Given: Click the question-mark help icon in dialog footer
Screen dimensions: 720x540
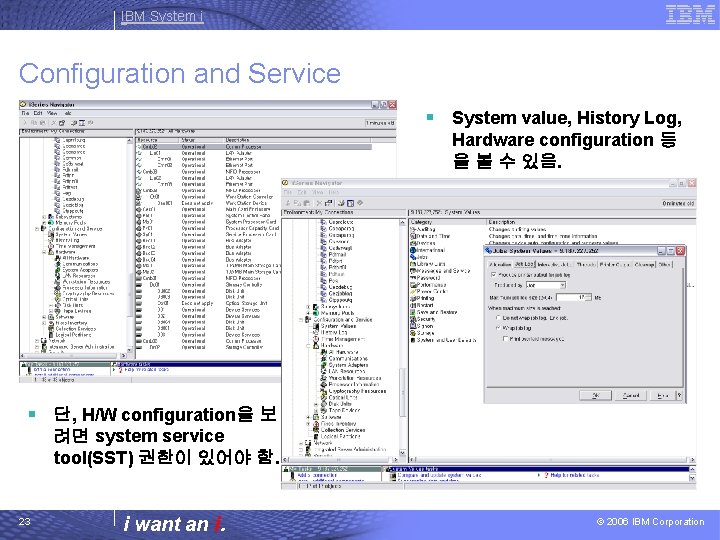Looking at the screenshot, I should [680, 395].
